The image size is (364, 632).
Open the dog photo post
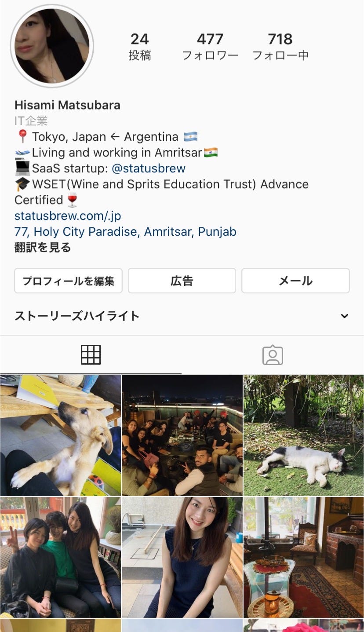point(61,435)
